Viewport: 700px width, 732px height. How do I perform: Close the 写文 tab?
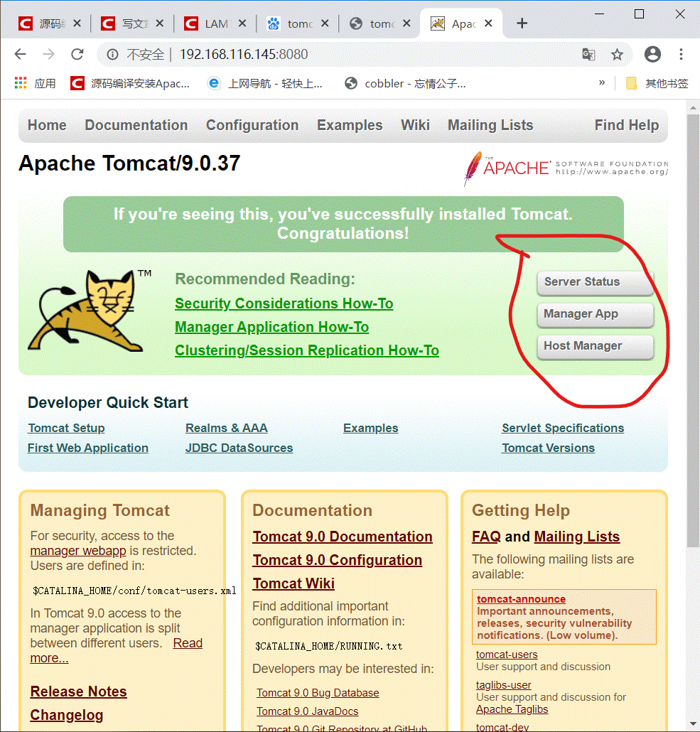pyautogui.click(x=160, y=23)
